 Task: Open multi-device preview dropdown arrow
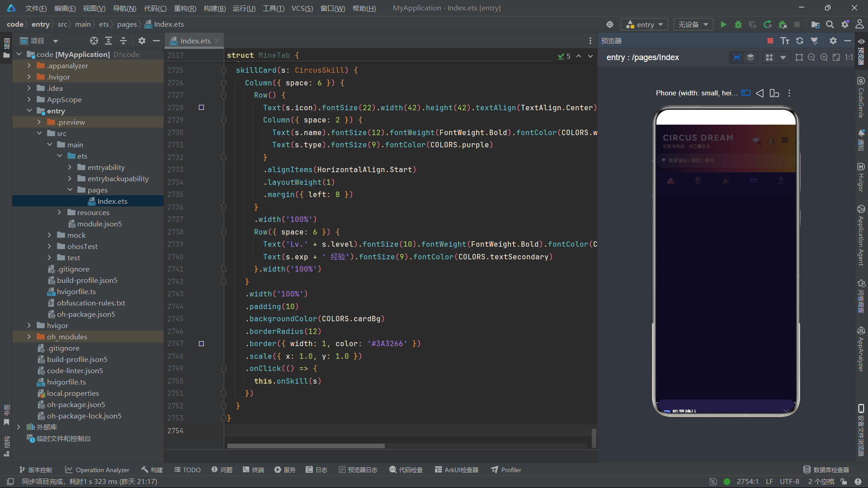tap(783, 57)
